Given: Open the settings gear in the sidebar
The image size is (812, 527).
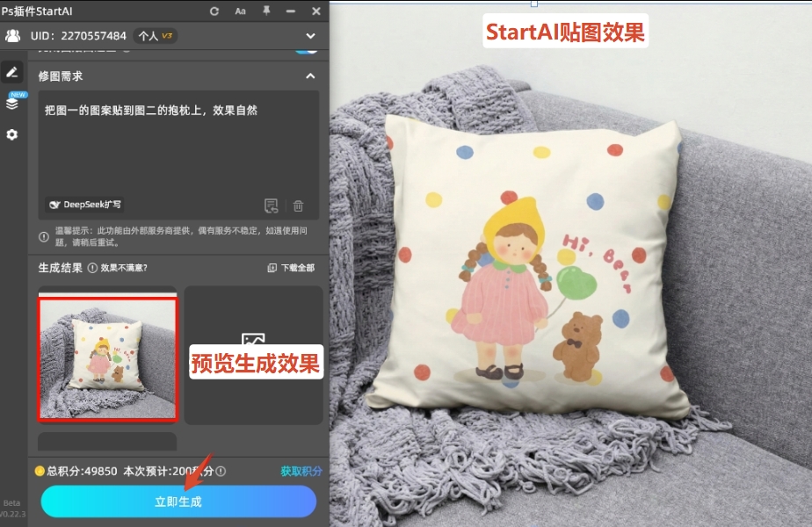Looking at the screenshot, I should pos(12,134).
